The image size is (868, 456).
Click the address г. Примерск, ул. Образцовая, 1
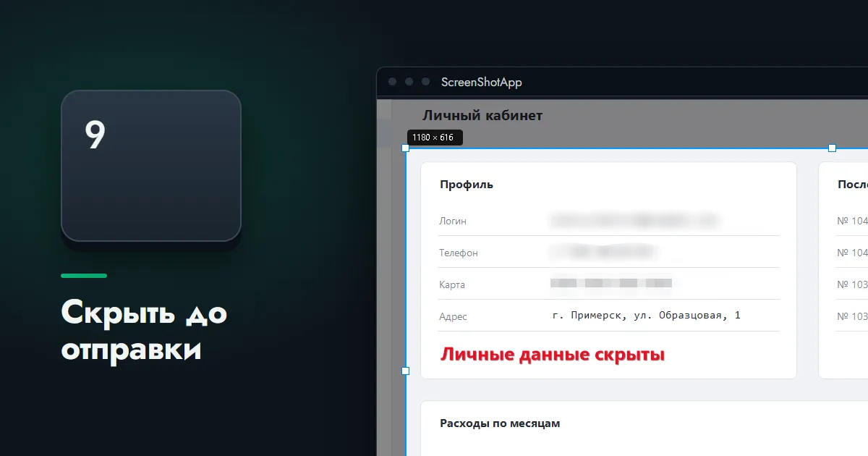646,316
